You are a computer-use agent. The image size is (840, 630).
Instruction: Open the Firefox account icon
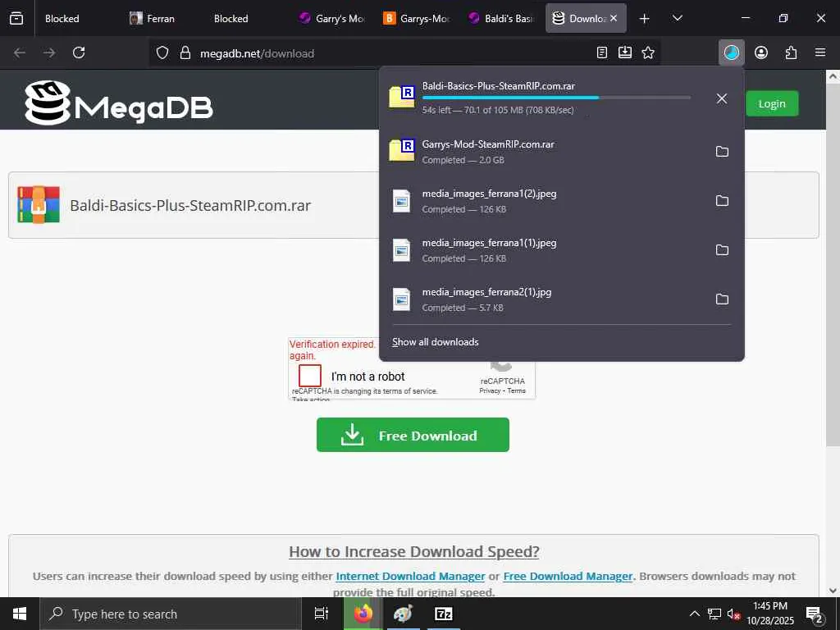(761, 52)
